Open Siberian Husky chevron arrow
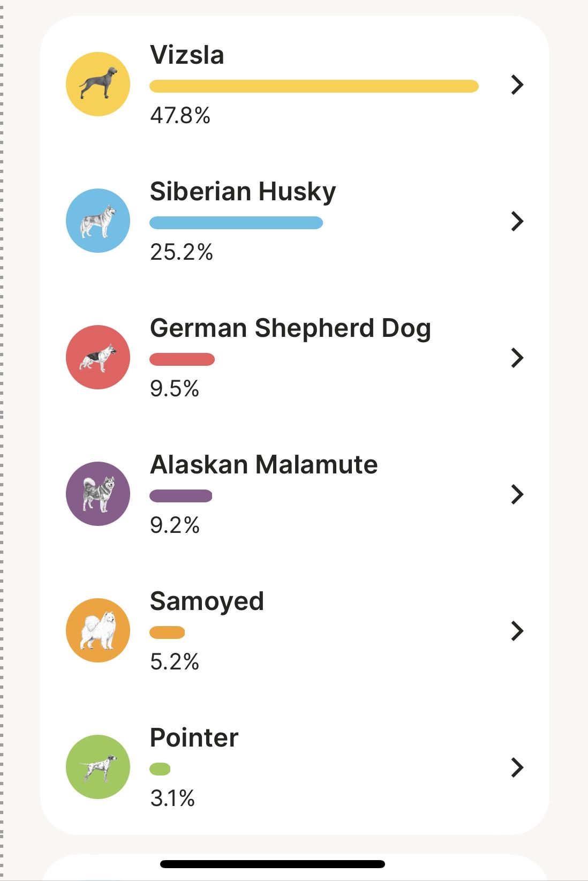 point(517,221)
